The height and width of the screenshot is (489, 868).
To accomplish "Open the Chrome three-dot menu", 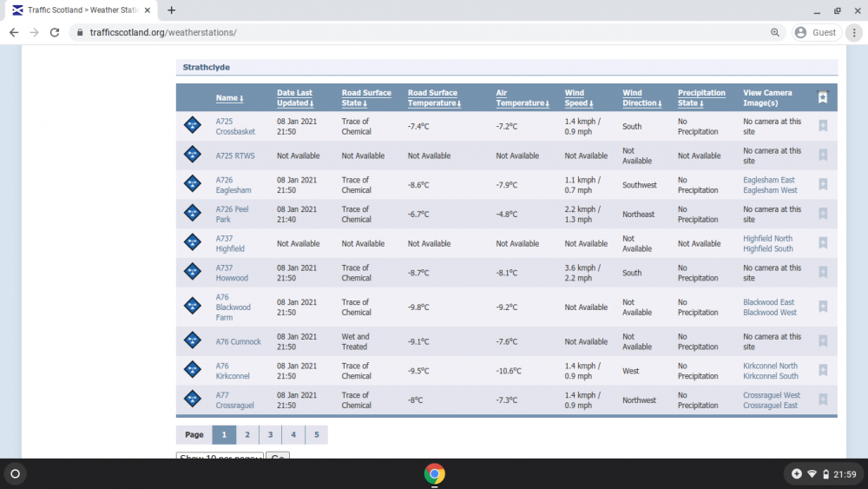I will pos(854,33).
